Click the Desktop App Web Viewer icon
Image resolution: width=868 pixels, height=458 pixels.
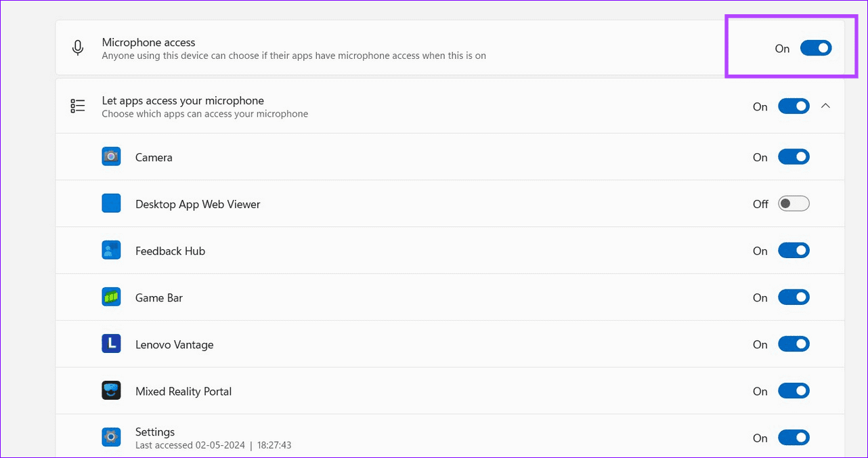tap(111, 203)
